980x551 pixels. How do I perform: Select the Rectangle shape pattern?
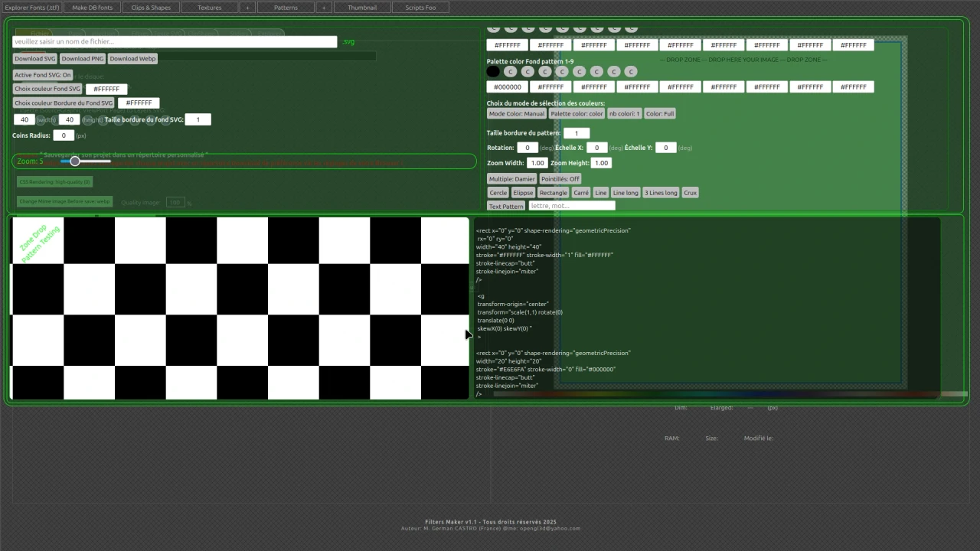pyautogui.click(x=553, y=192)
